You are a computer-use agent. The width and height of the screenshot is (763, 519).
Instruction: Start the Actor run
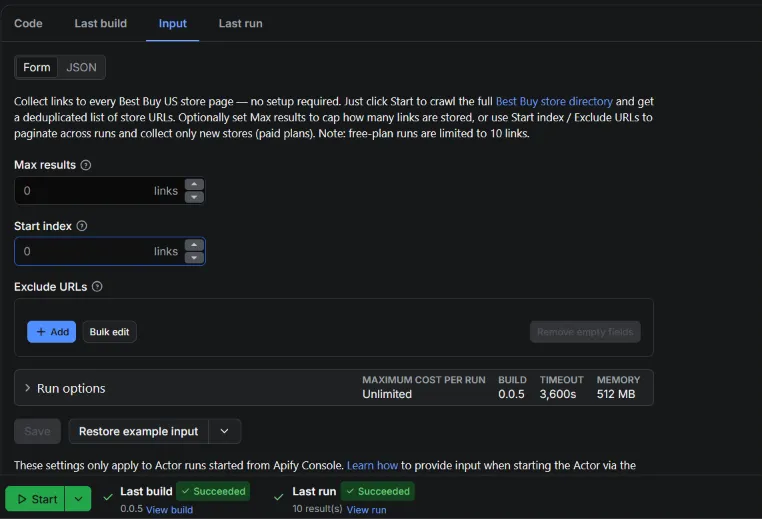tap(35, 499)
